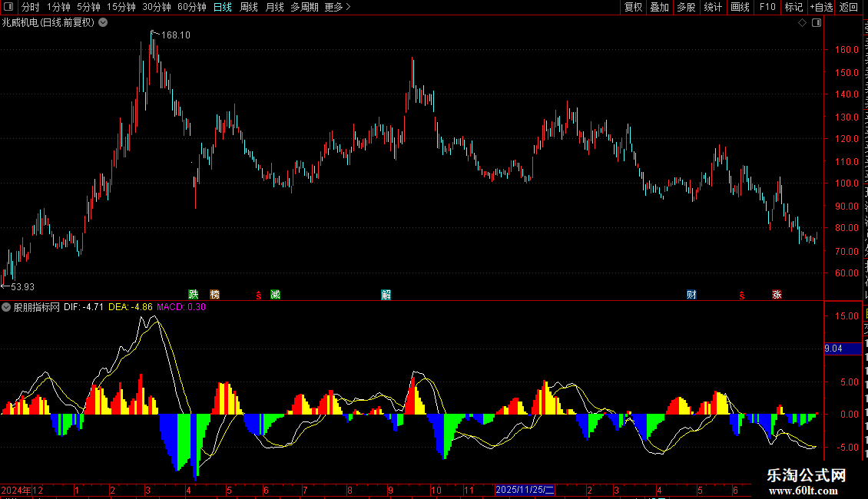Image resolution: width=868 pixels, height=499 pixels.
Task: Click the 160.0 price axis label
Action: click(x=847, y=50)
